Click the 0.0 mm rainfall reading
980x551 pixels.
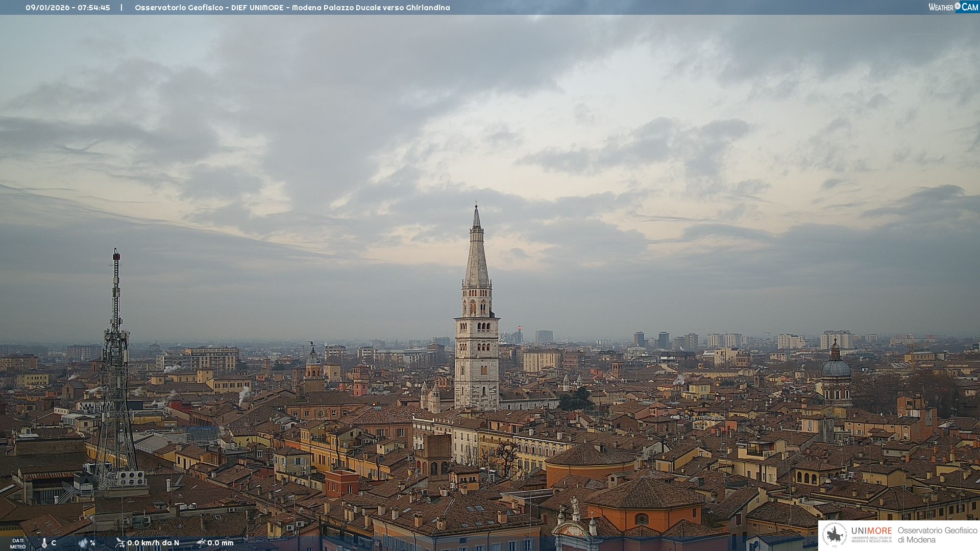click(x=220, y=543)
